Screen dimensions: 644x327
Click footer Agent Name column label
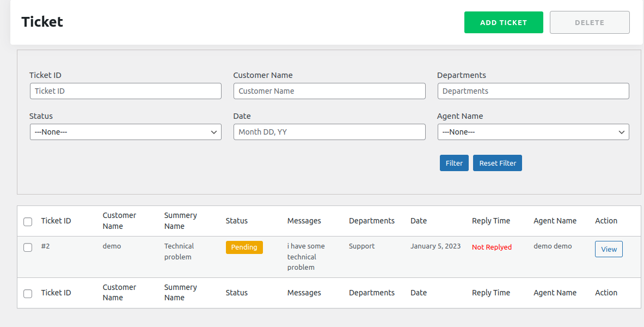click(555, 293)
